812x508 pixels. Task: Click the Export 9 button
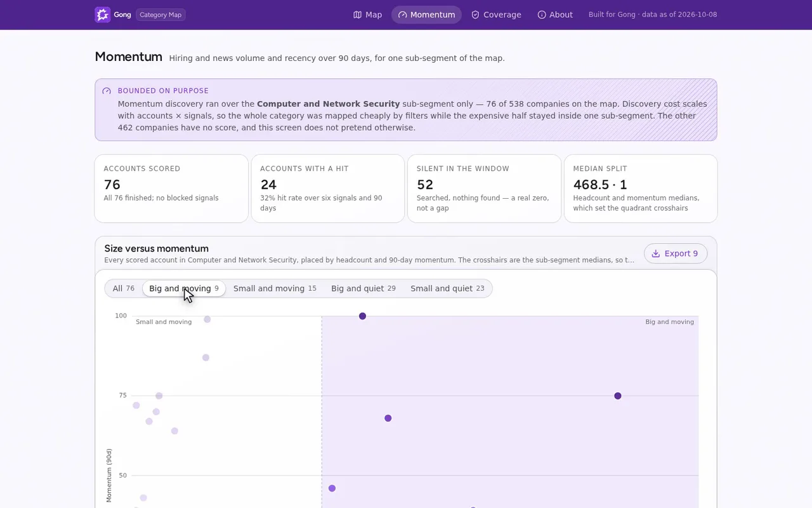[676, 253]
